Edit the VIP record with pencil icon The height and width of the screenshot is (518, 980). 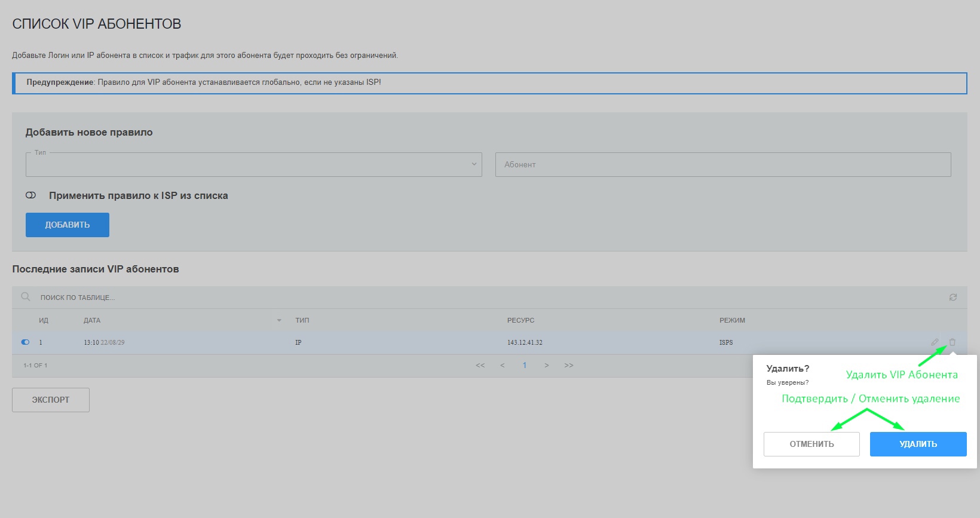(935, 342)
